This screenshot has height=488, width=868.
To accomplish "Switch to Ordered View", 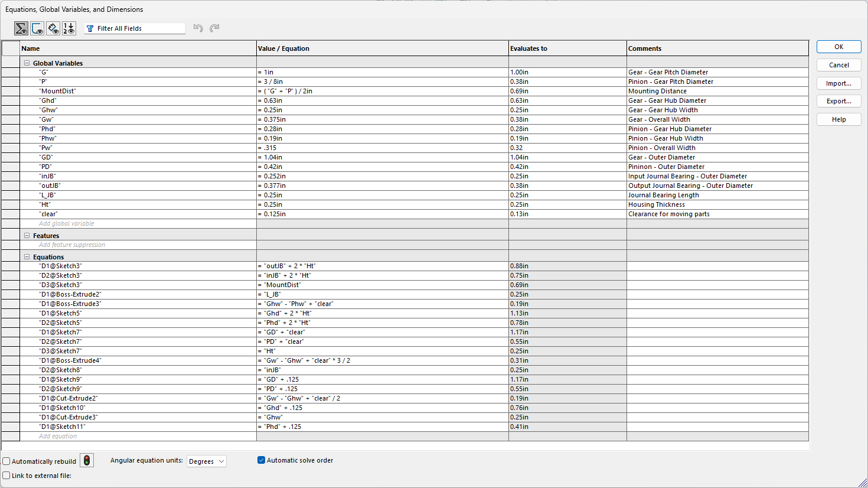I will (x=69, y=28).
